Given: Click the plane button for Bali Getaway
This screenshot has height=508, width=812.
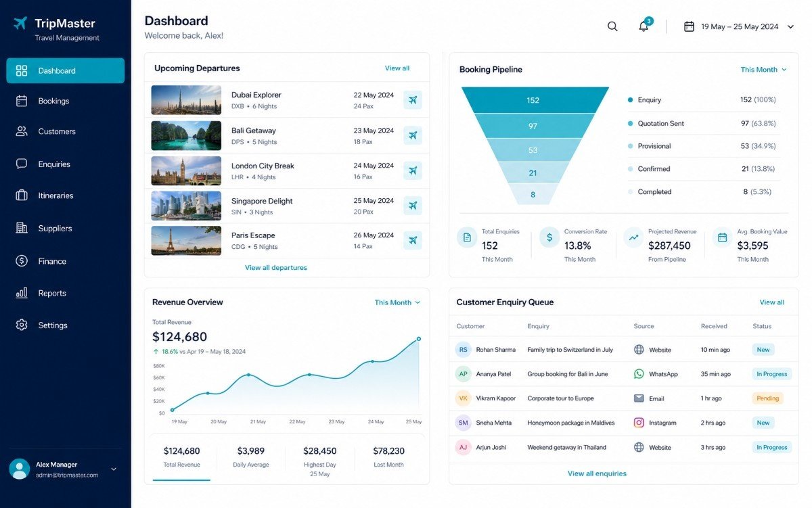Looking at the screenshot, I should pos(413,135).
